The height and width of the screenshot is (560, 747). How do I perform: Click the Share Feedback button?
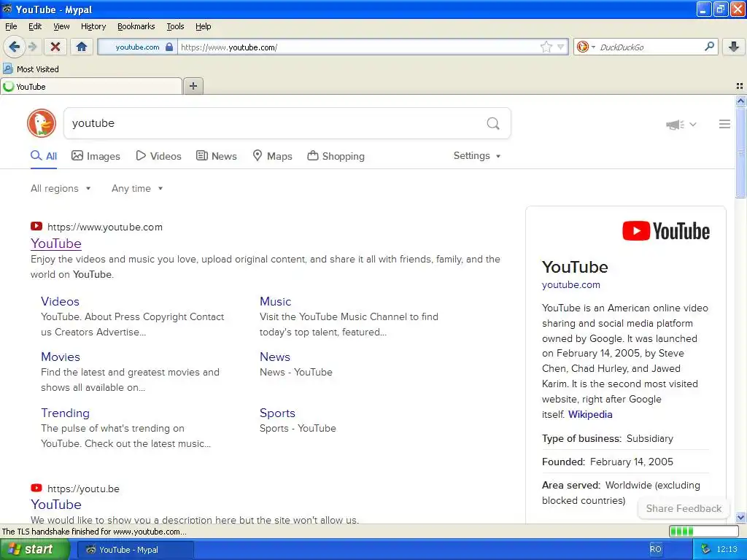point(684,508)
